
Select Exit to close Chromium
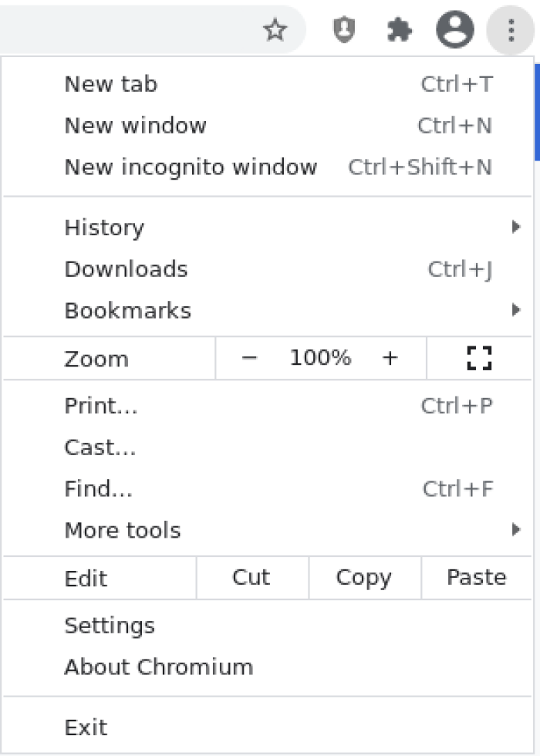pos(86,727)
